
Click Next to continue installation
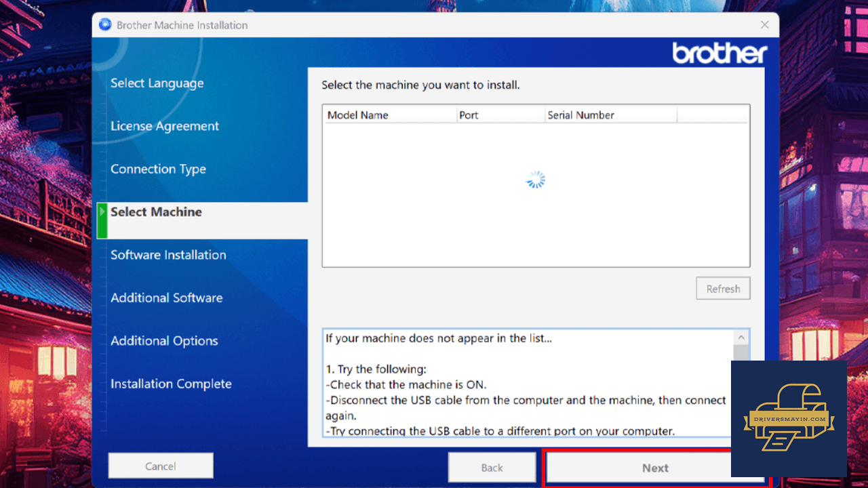click(656, 468)
